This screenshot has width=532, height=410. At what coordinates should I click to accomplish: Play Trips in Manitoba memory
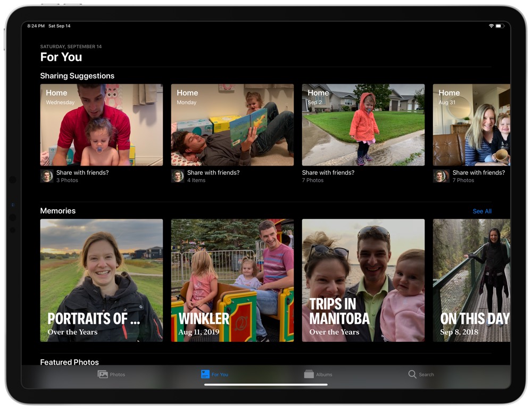pos(363,280)
